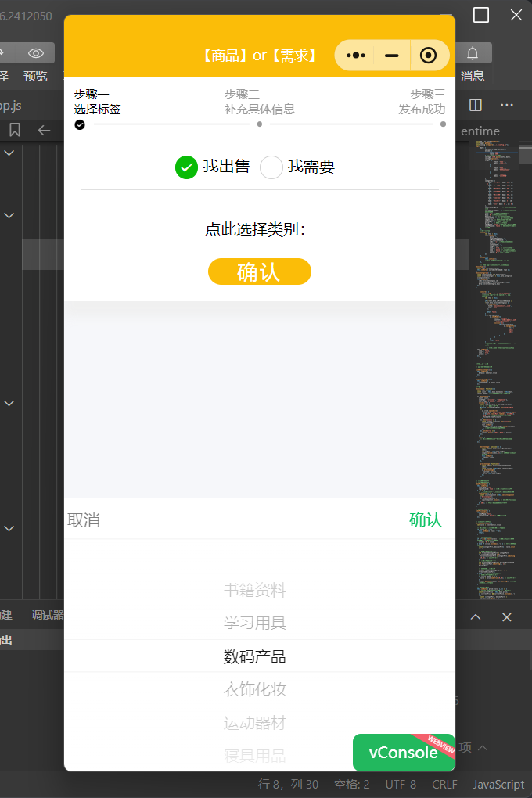
Task: Open the preview eye icon in the toolbar
Action: tap(36, 53)
